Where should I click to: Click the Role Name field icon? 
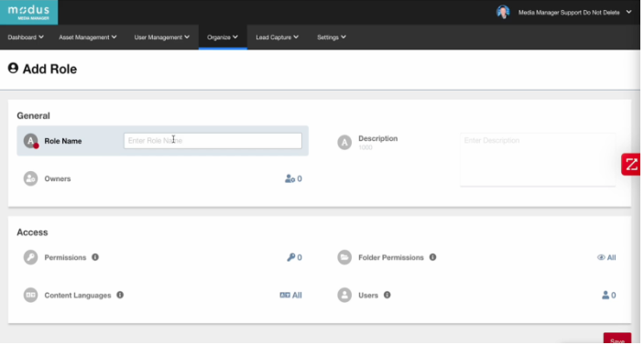click(31, 141)
